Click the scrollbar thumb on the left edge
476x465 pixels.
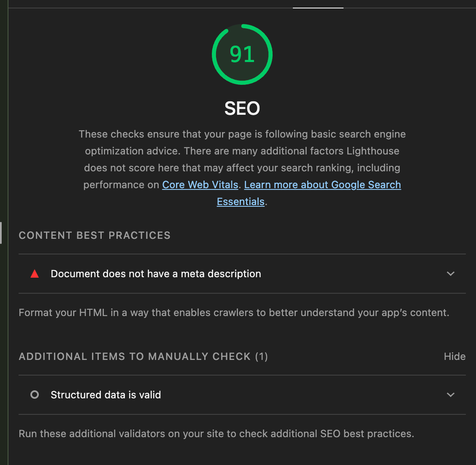pyautogui.click(x=1, y=232)
